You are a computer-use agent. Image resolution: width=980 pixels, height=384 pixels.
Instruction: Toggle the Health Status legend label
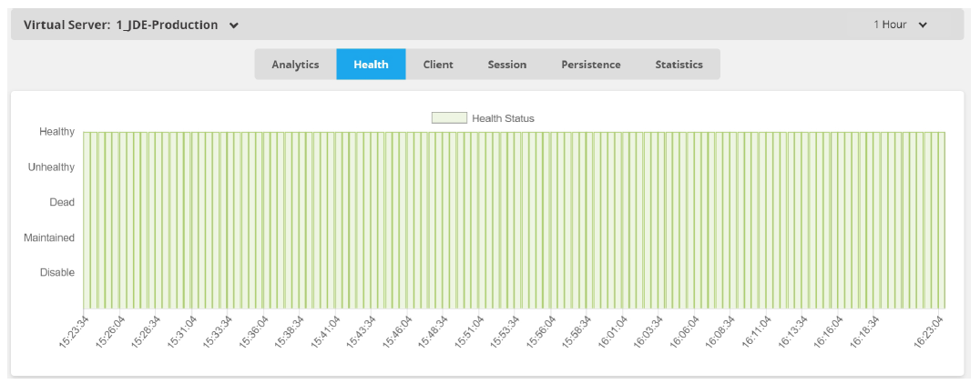pyautogui.click(x=503, y=118)
